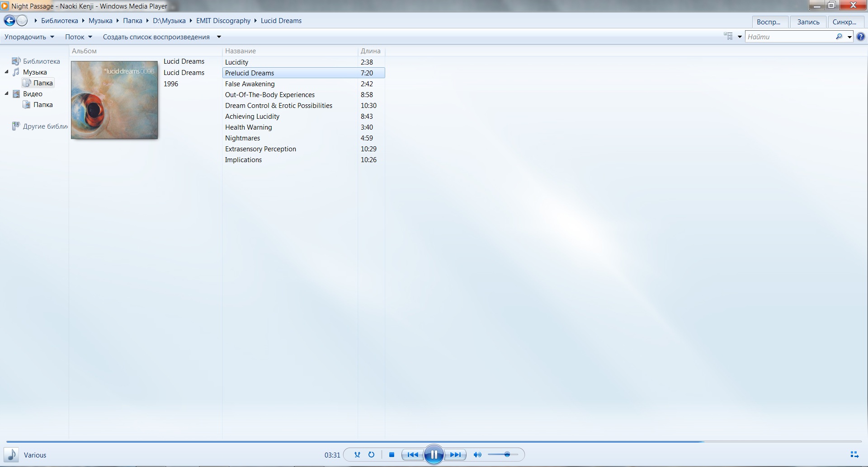This screenshot has width=868, height=467.
Task: Toggle shuffle playback mode
Action: coord(357,455)
